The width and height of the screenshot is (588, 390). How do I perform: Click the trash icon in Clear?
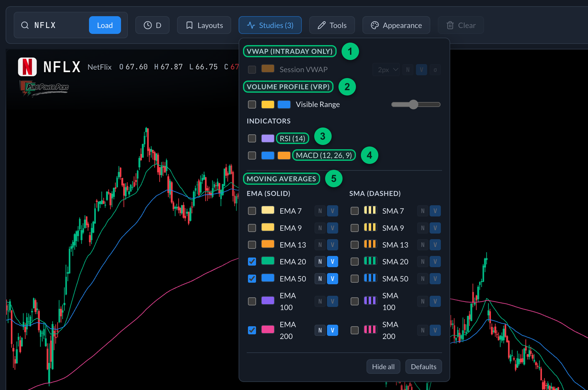450,25
